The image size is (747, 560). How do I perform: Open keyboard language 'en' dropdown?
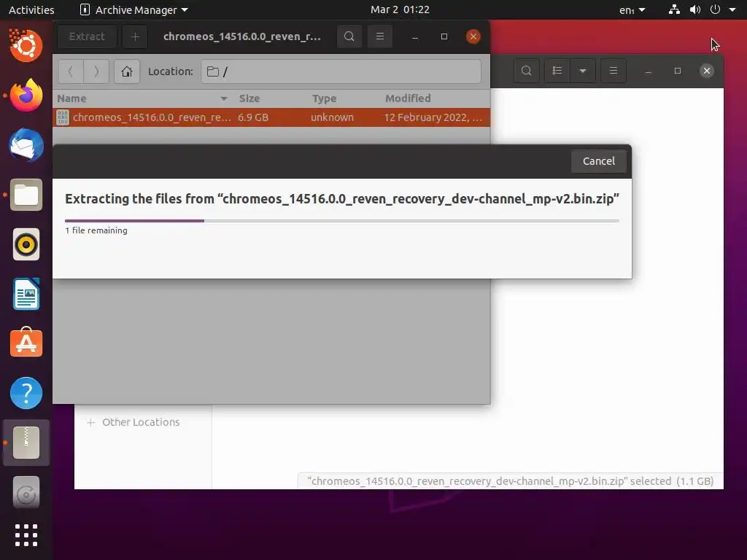click(632, 9)
